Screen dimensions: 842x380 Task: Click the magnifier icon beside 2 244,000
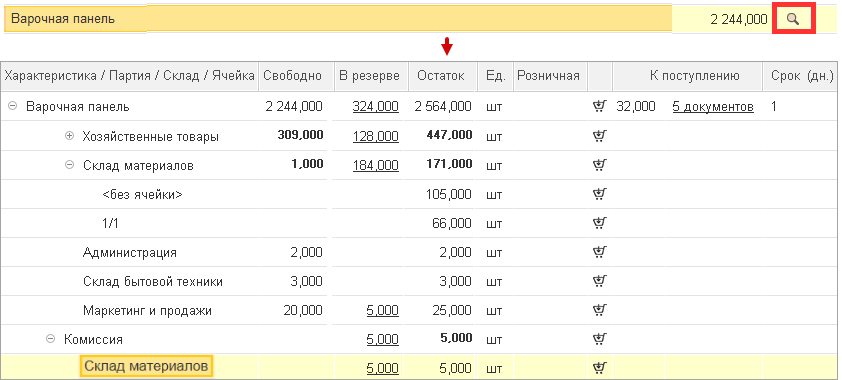[793, 19]
